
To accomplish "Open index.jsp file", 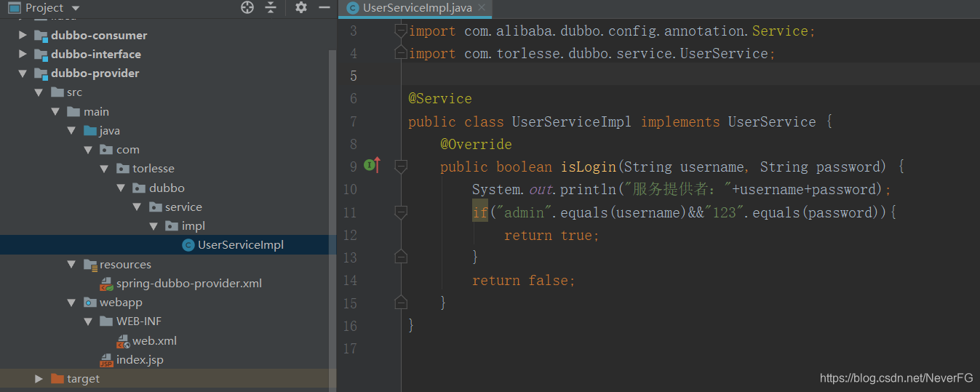I will [140, 360].
